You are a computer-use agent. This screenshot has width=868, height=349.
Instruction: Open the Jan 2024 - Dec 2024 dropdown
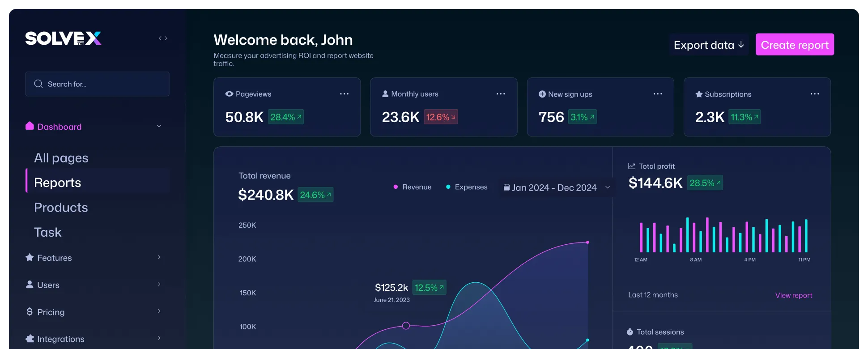pos(556,187)
